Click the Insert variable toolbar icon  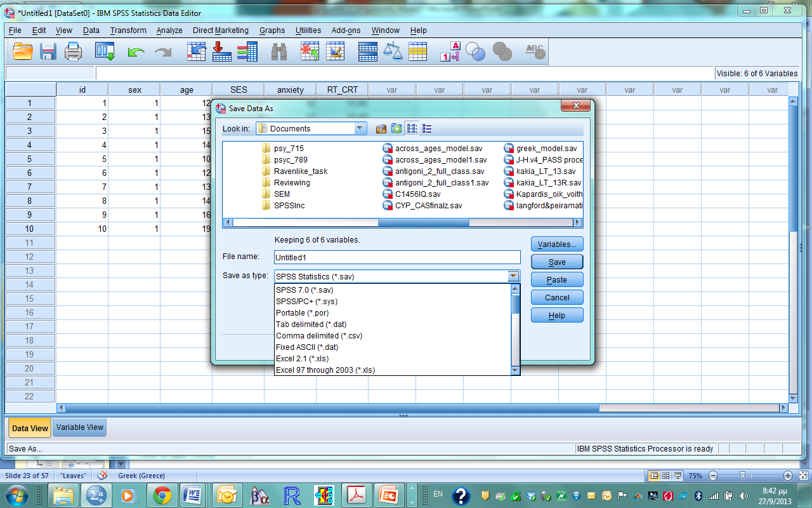click(335, 51)
